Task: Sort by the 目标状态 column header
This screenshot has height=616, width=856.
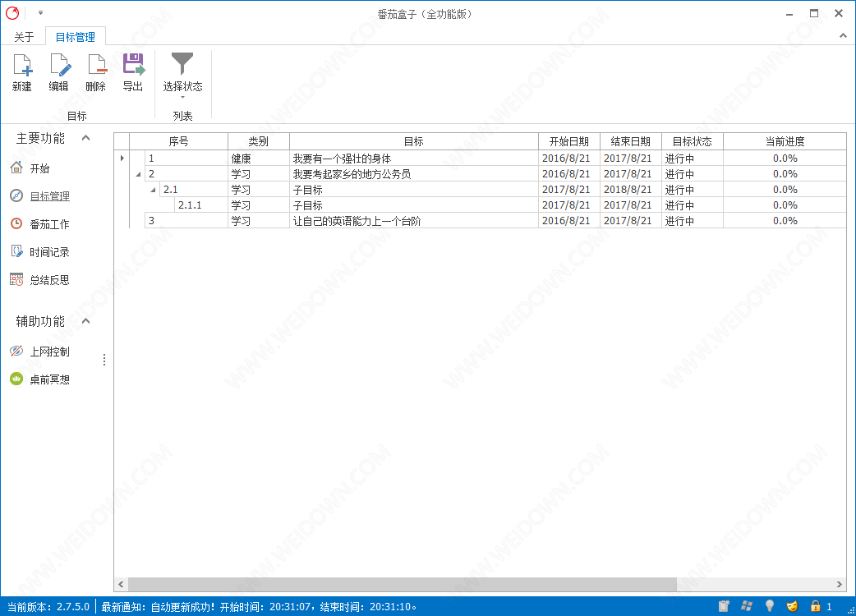Action: pyautogui.click(x=693, y=141)
